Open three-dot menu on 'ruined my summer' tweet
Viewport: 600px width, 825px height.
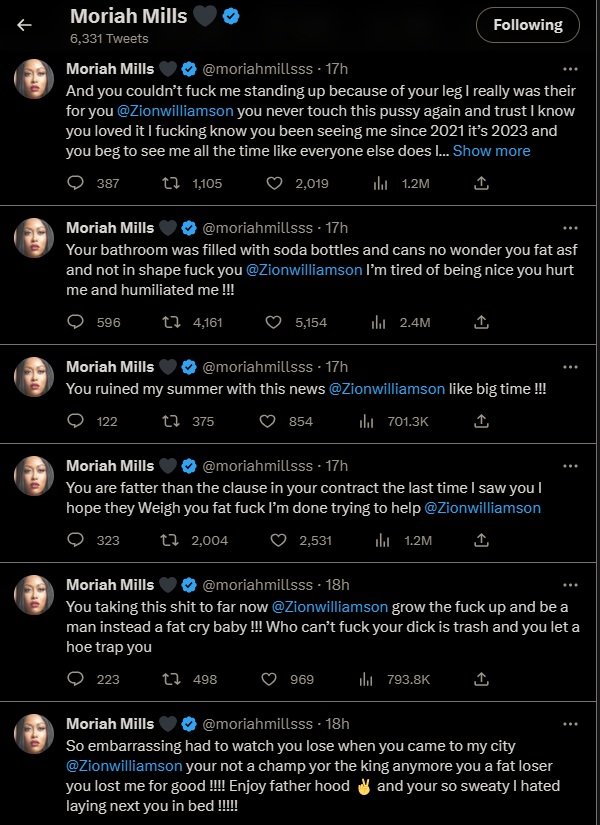570,366
